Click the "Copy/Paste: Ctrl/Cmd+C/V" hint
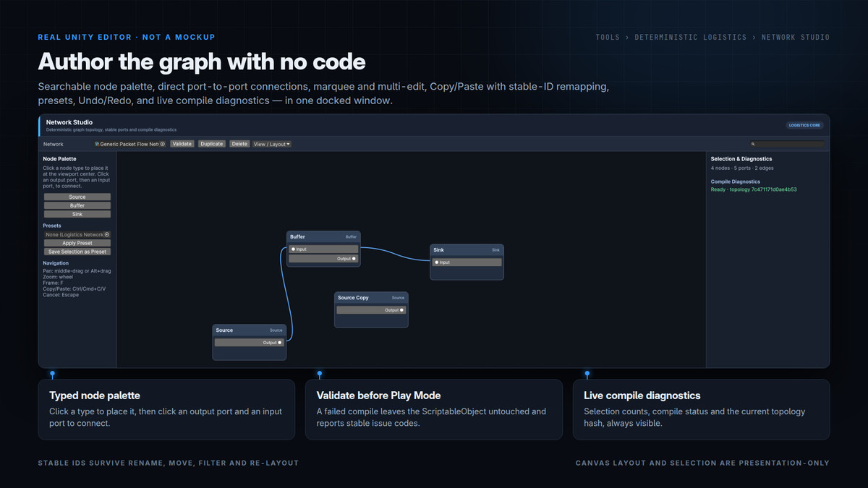Image resolution: width=868 pixels, height=488 pixels. pos(74,288)
